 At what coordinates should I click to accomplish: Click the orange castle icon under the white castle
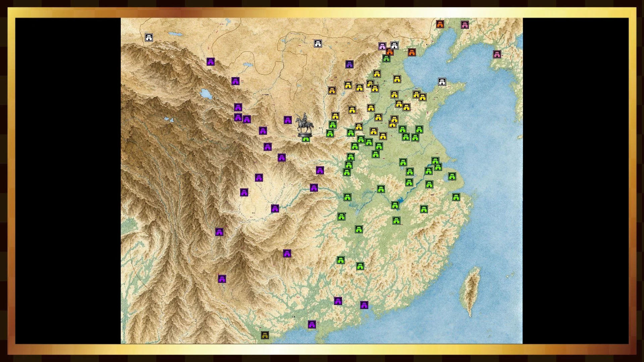point(389,52)
